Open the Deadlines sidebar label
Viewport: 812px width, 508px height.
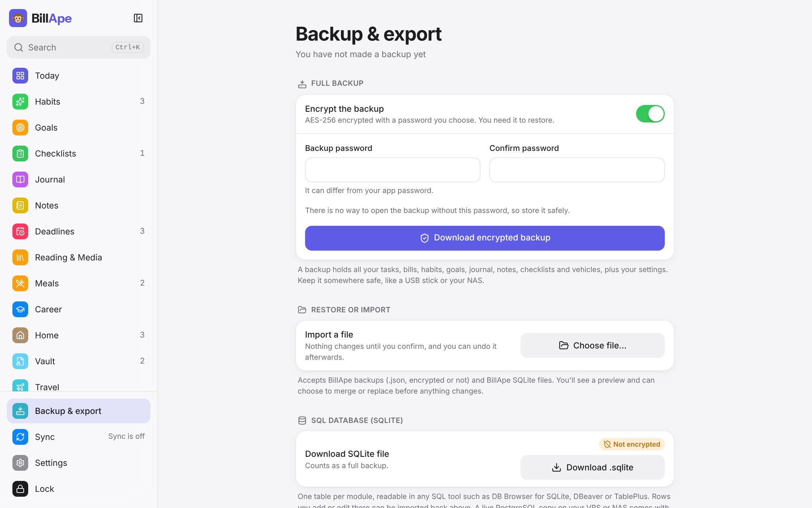coord(55,231)
